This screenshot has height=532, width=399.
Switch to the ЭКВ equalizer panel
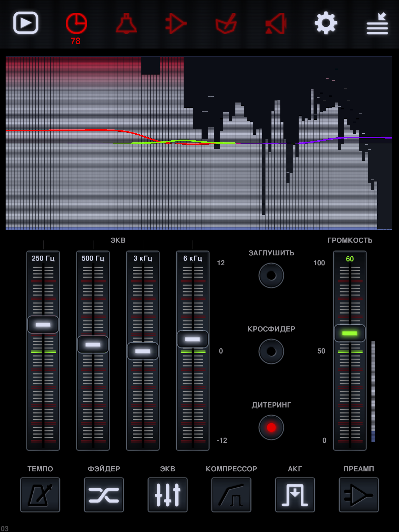[168, 495]
